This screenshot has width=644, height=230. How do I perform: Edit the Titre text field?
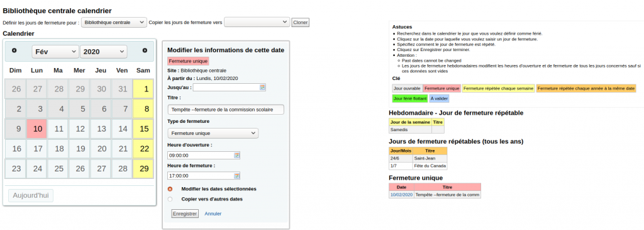(x=226, y=110)
